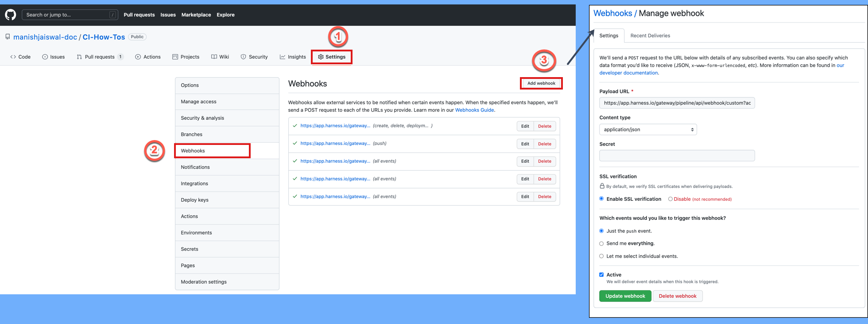Viewport: 868px width, 324px height.
Task: Click the Secret input field
Action: (677, 156)
